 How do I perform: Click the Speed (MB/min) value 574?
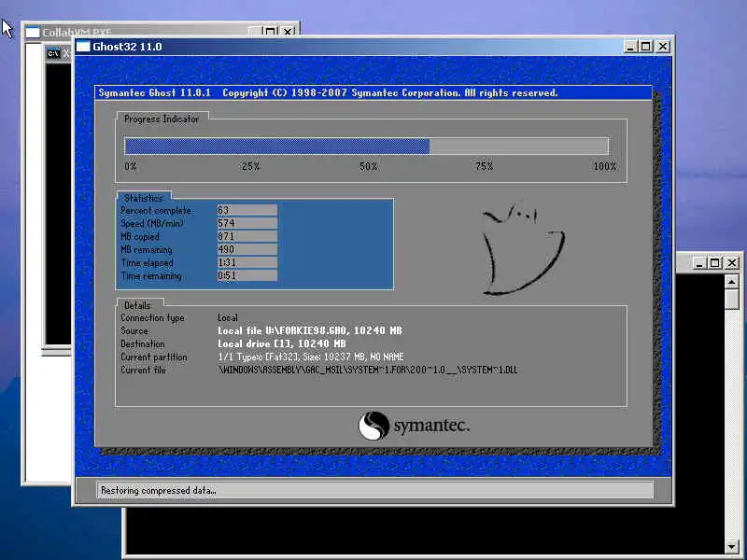coord(247,223)
